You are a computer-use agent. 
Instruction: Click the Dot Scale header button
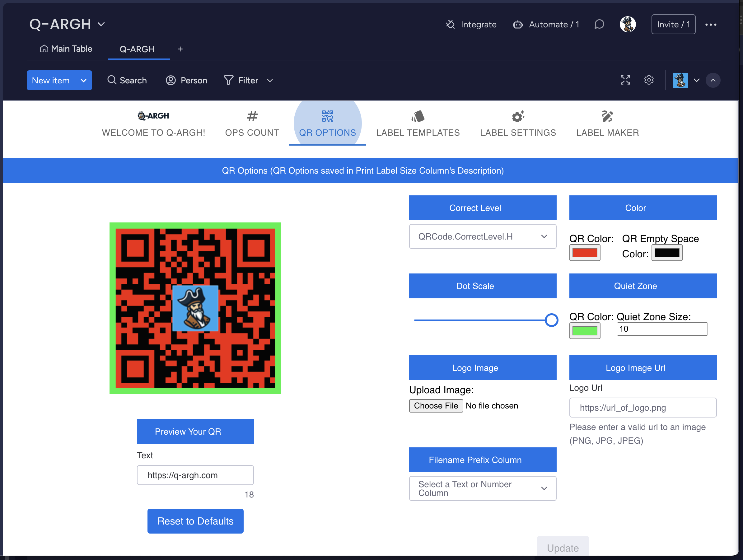click(482, 286)
